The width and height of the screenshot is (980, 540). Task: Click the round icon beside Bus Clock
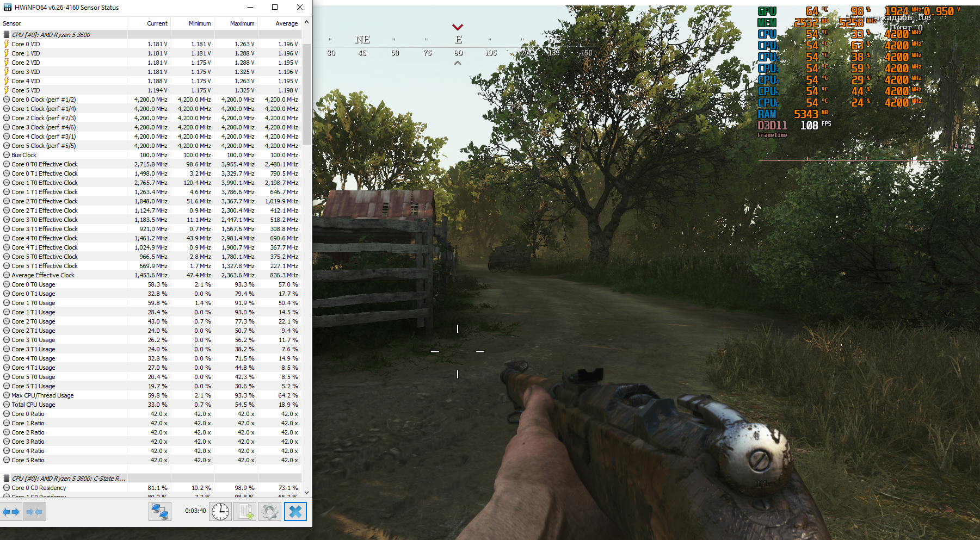[7, 155]
